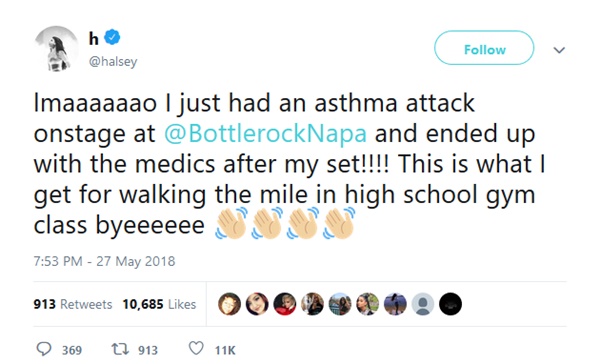Viewport: 600px width, 364px height.
Task: Click the black circle liker avatar
Action: click(x=450, y=304)
